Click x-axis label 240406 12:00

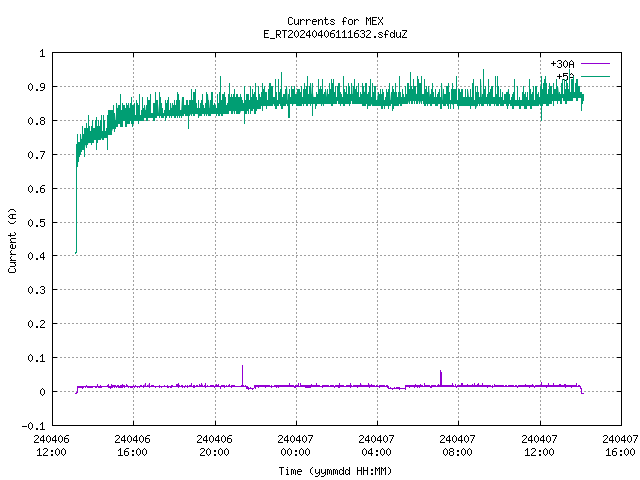click(51, 446)
